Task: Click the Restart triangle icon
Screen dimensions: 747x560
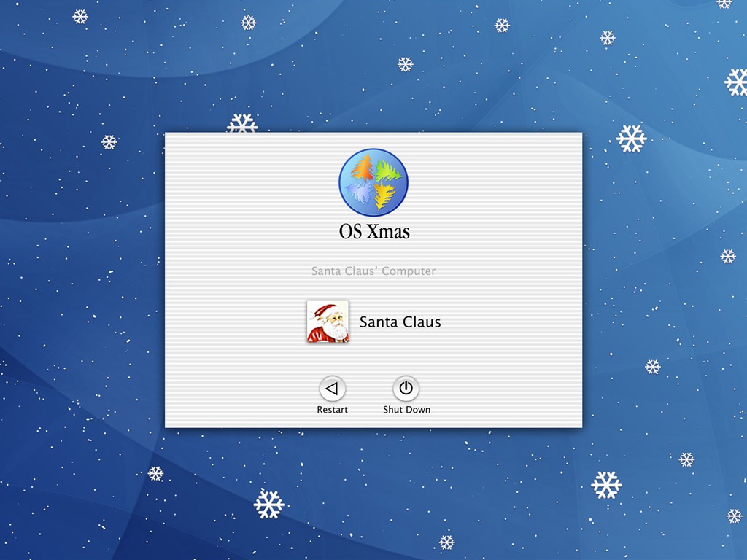Action: coord(332,389)
